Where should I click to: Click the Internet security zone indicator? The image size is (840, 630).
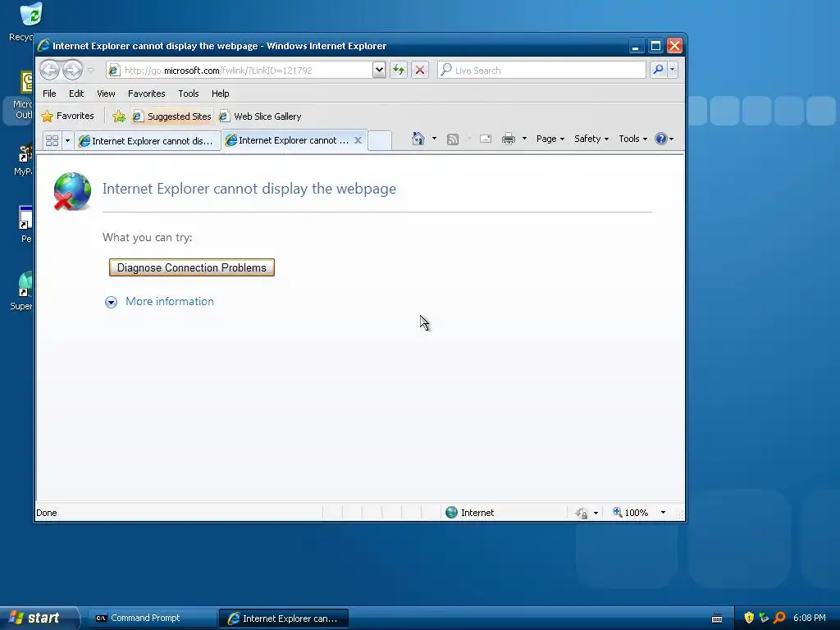[x=470, y=513]
